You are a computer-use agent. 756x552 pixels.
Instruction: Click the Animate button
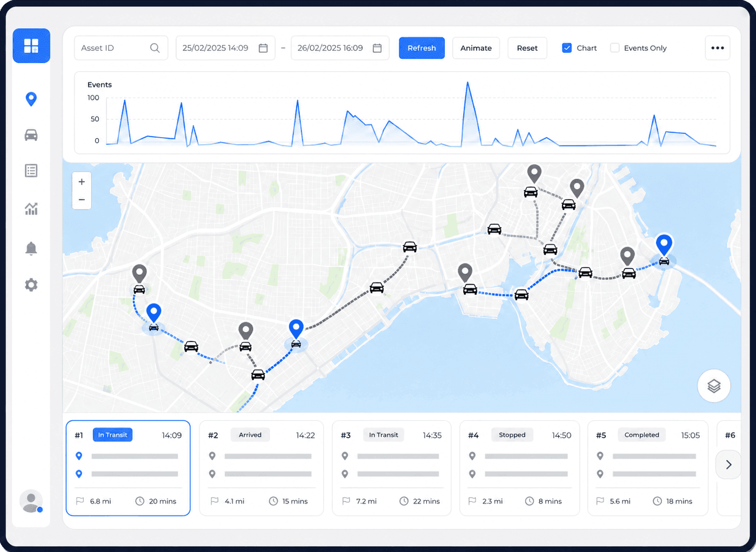(476, 48)
